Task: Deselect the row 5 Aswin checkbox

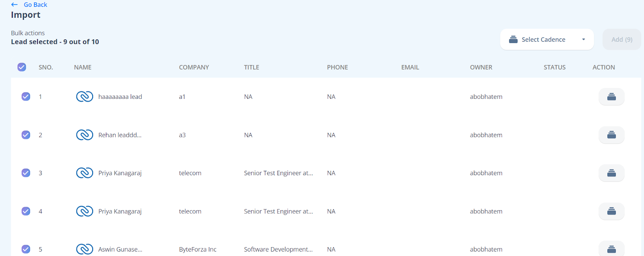Action: 26,249
